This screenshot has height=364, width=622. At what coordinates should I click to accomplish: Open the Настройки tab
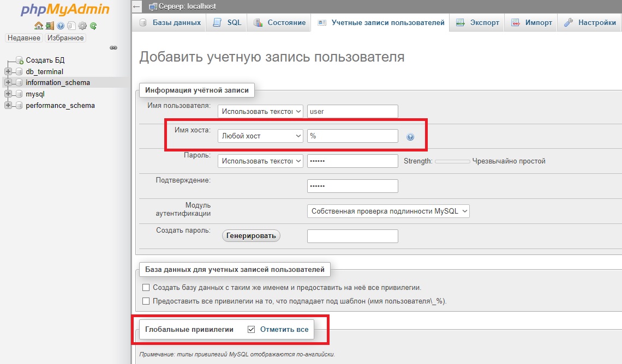pyautogui.click(x=590, y=22)
